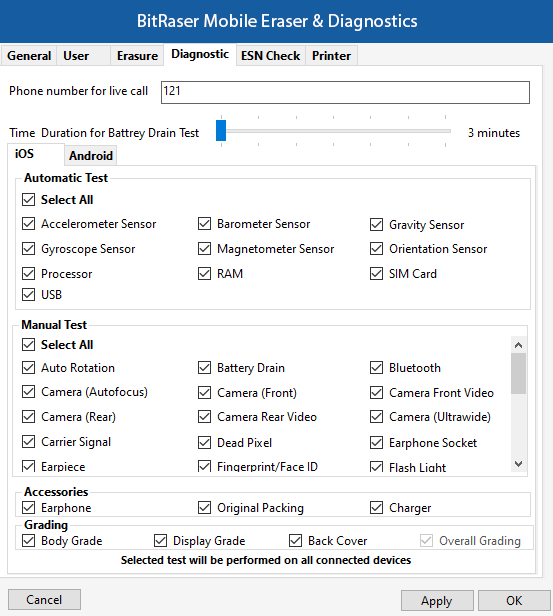Uncheck Camera (Ultrawide)
The height and width of the screenshot is (616, 553).
click(x=376, y=416)
